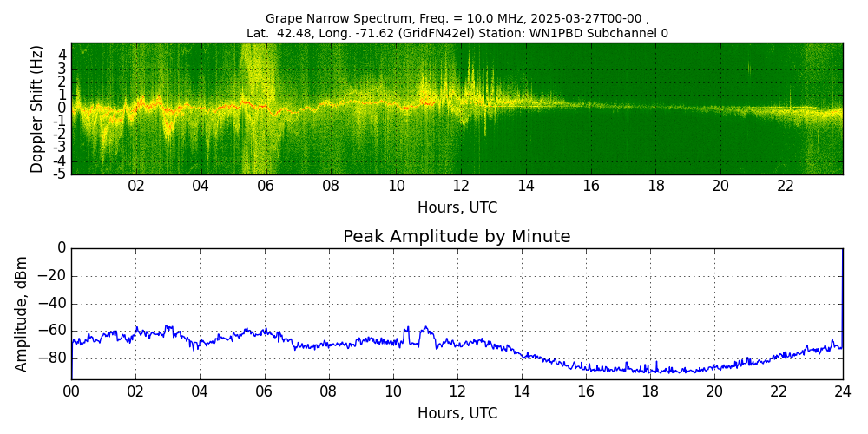Click the Amplitude, dBm axis label
Viewport: 868px width, 434px height.
22,313
